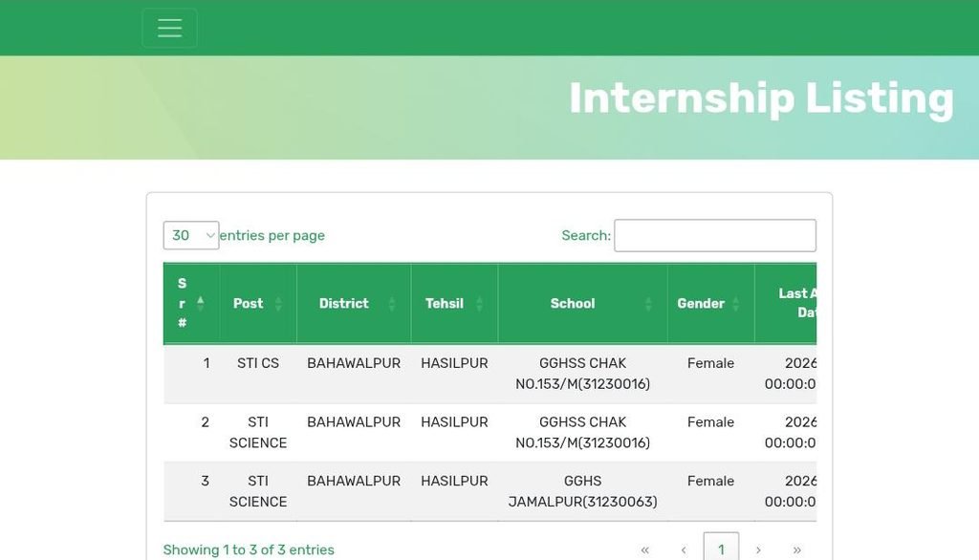Click GGHS JAMALPUR(31230063) school cell
Screen dimensions: 979x560
pos(582,491)
